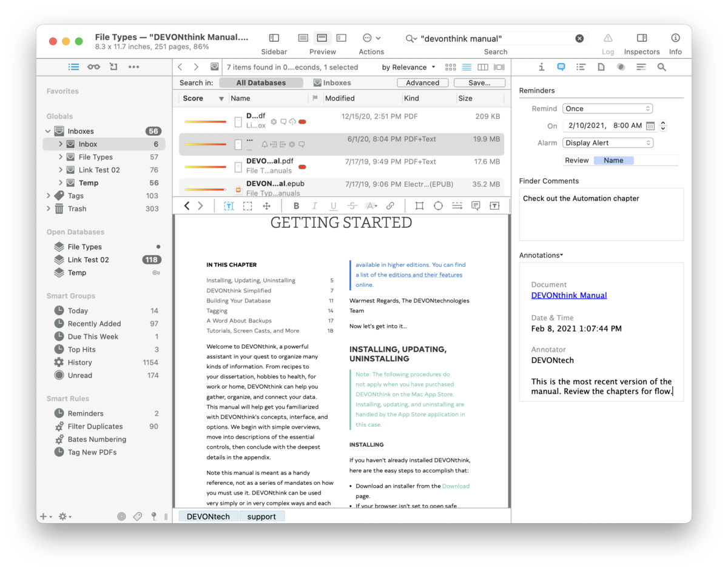
Task: Open the Log window
Action: click(608, 38)
